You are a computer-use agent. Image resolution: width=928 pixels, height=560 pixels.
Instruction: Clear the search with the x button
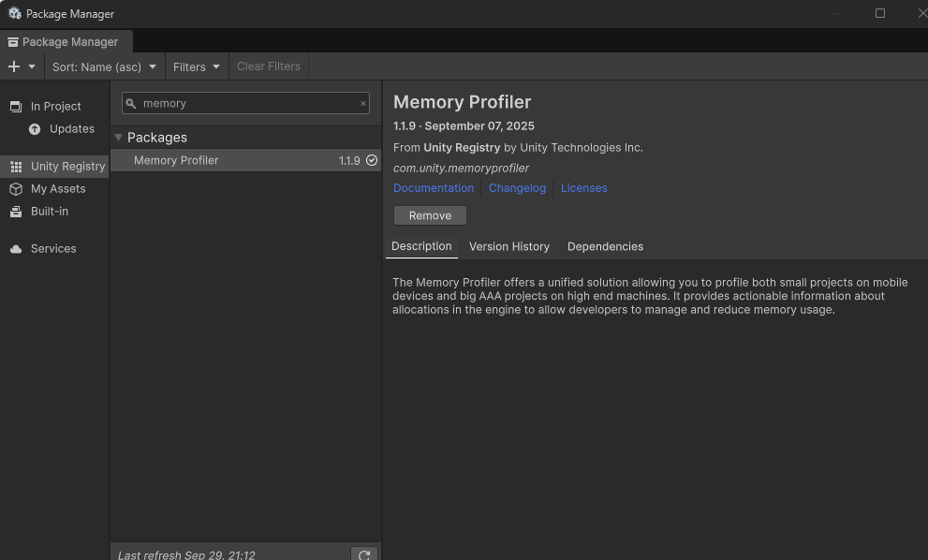tap(362, 104)
